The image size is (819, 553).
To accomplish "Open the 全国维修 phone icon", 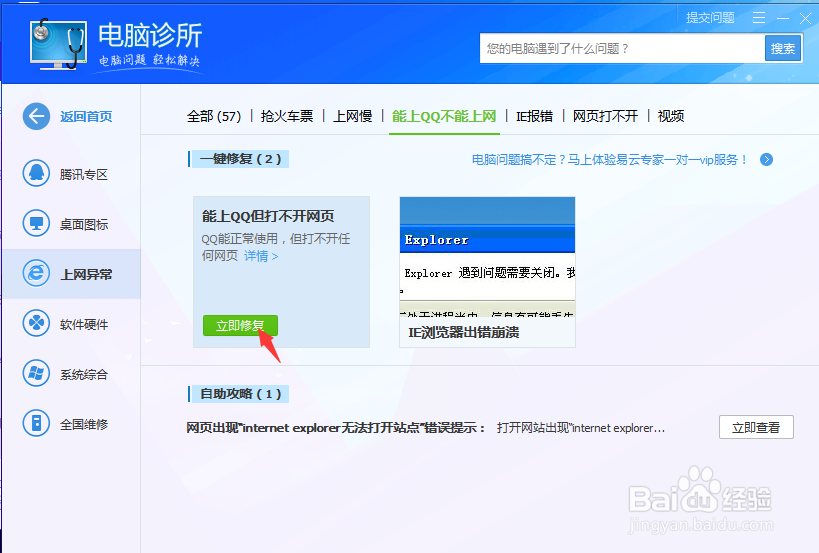I will (x=36, y=423).
